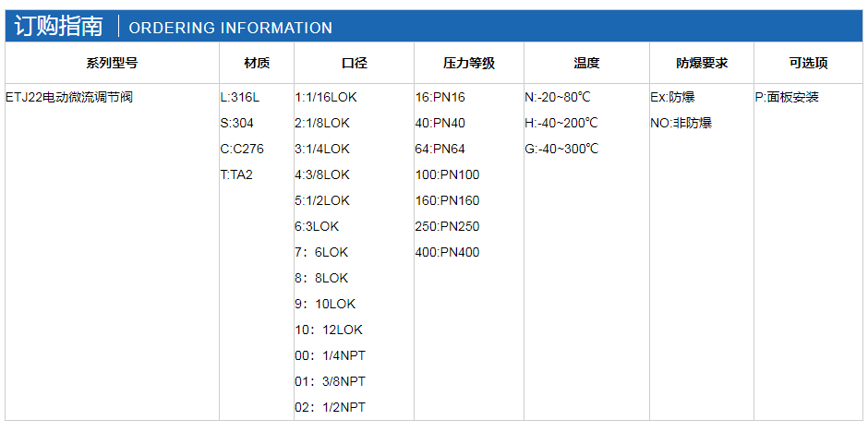Select caliber option 02: 1/2NPT

(x=330, y=407)
